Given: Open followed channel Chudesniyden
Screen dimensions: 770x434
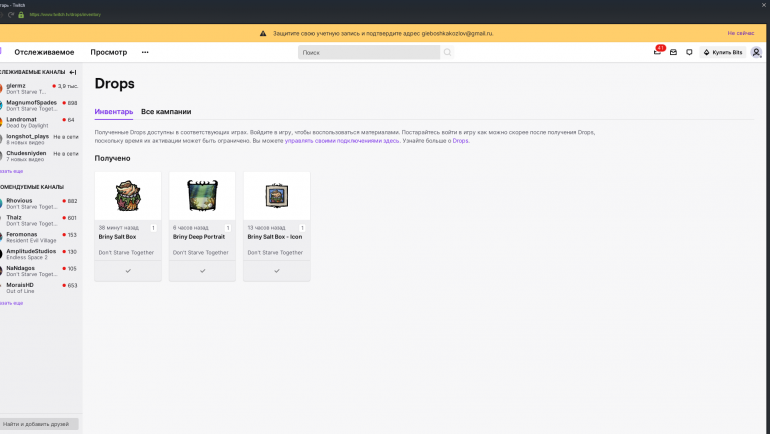Looking at the screenshot, I should point(39,156).
